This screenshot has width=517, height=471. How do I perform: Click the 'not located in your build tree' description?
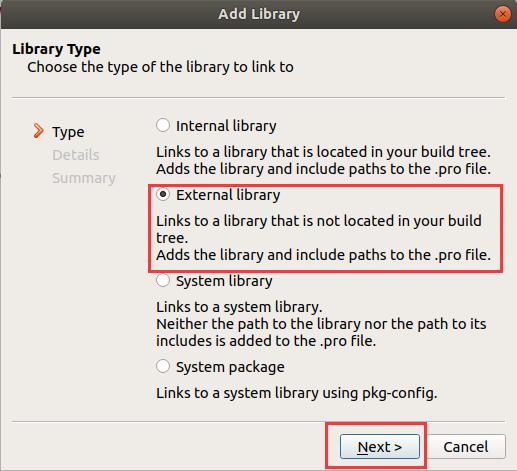tap(319, 229)
